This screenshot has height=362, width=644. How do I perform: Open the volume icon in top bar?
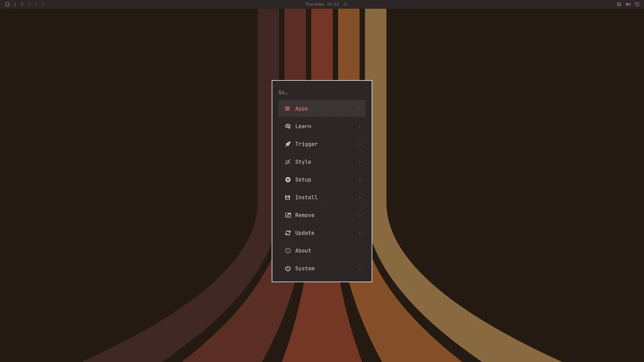pos(628,4)
